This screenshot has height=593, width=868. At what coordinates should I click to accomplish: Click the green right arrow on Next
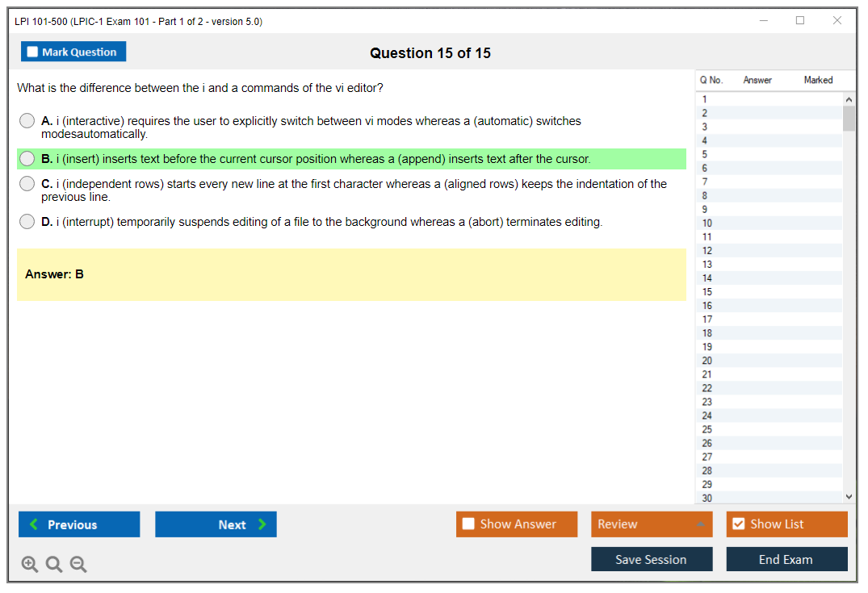262,524
